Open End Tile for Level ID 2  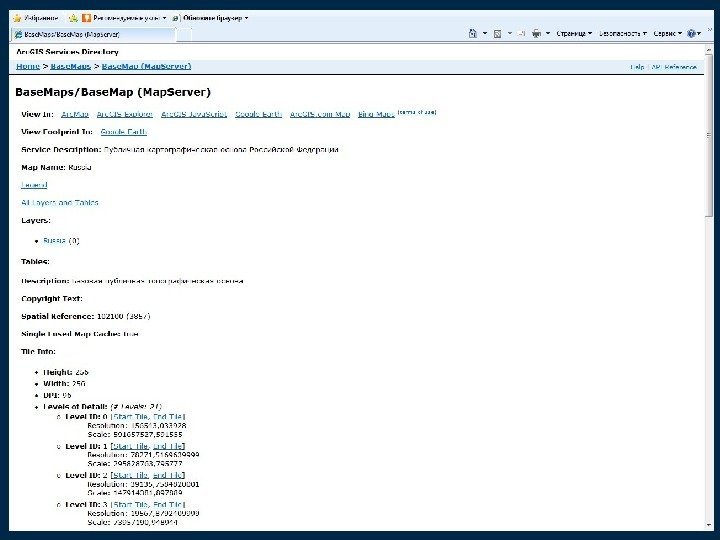click(x=168, y=475)
